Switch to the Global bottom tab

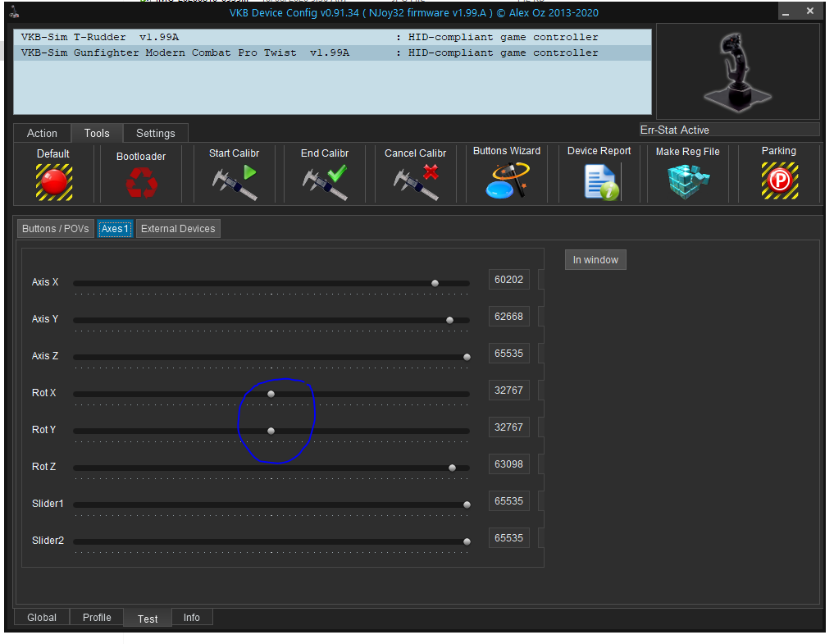pyautogui.click(x=42, y=618)
